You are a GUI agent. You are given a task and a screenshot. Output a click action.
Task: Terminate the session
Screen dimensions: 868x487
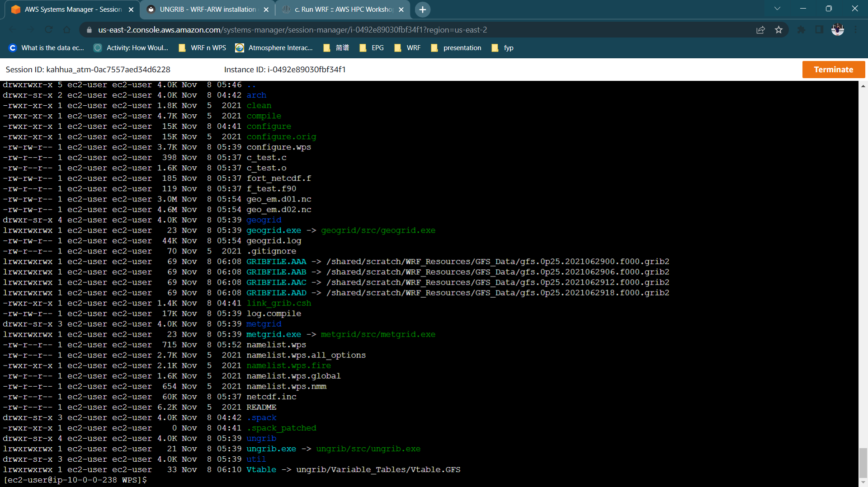[833, 70]
